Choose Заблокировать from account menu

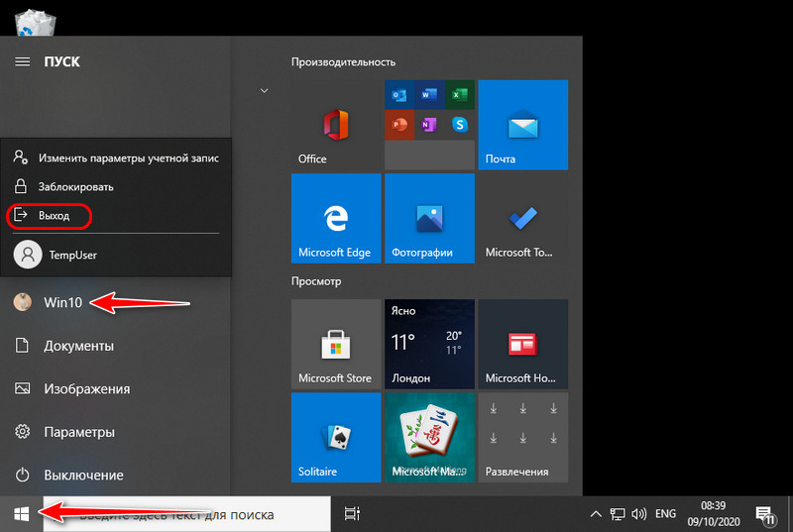click(116, 187)
